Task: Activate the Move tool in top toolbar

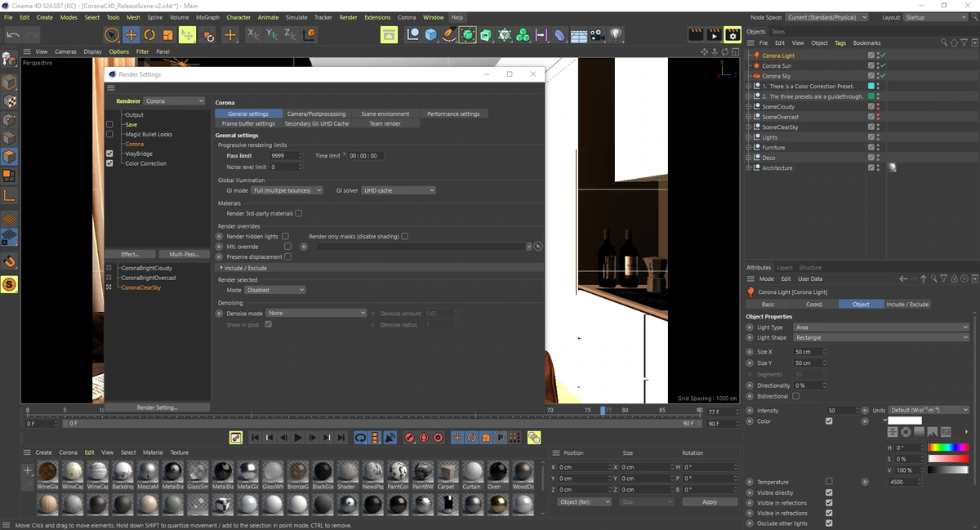Action: point(131,34)
